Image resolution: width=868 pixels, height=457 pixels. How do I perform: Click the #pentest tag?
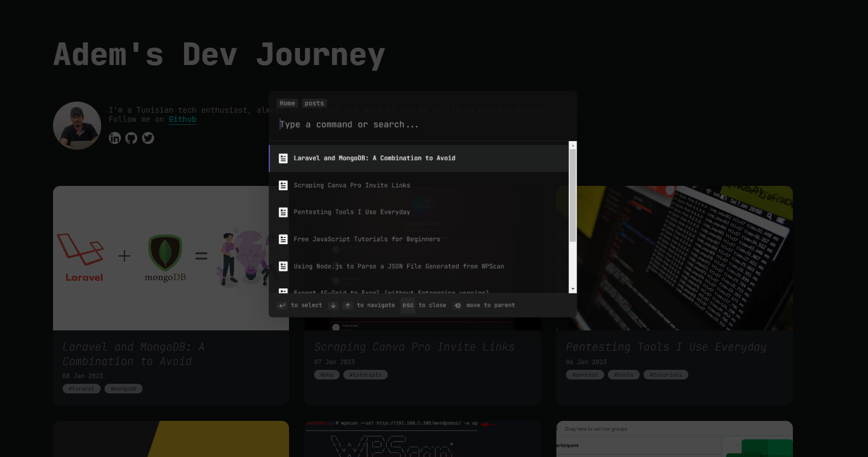tap(585, 375)
